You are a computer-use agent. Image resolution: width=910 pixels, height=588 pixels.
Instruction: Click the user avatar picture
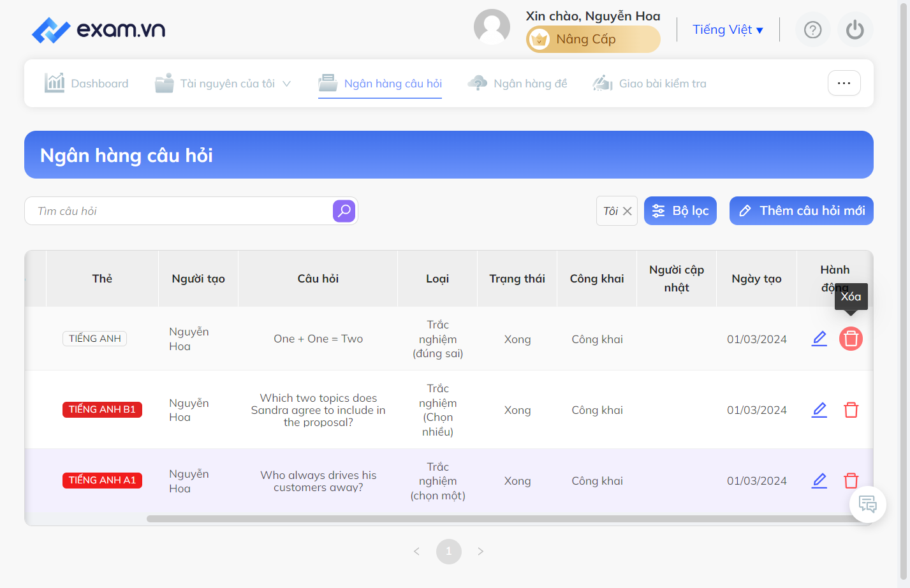tap(492, 27)
